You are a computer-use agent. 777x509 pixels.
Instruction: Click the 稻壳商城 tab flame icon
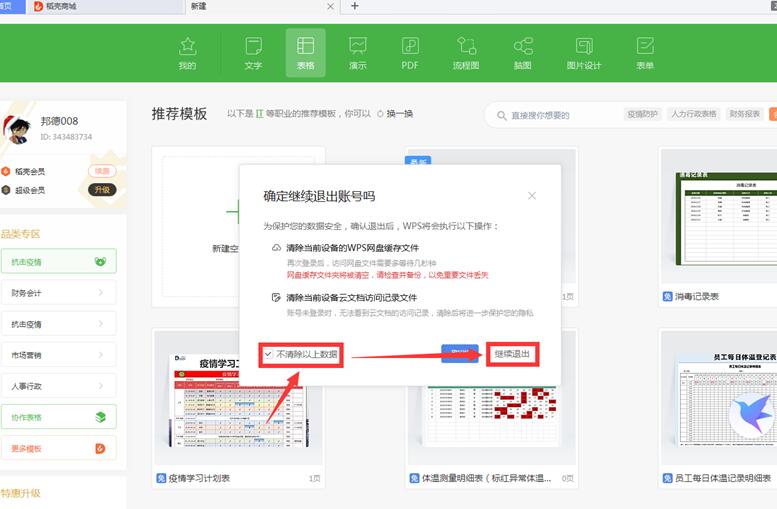tap(38, 6)
